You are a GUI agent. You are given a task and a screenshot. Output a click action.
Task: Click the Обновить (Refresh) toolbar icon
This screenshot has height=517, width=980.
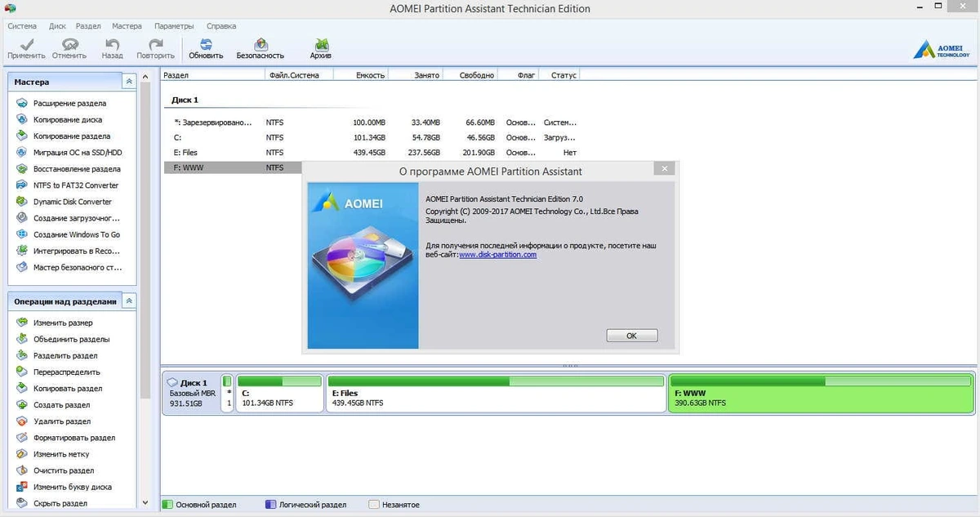coord(206,49)
